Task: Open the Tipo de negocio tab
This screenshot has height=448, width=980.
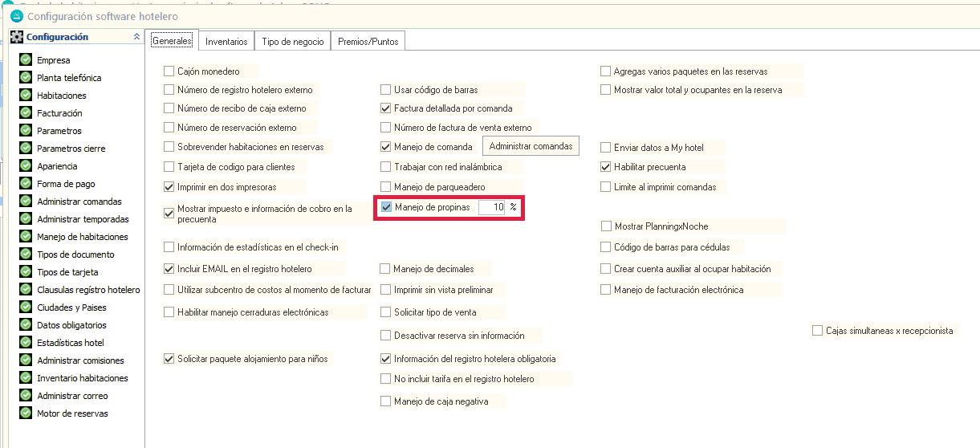Action: (293, 42)
